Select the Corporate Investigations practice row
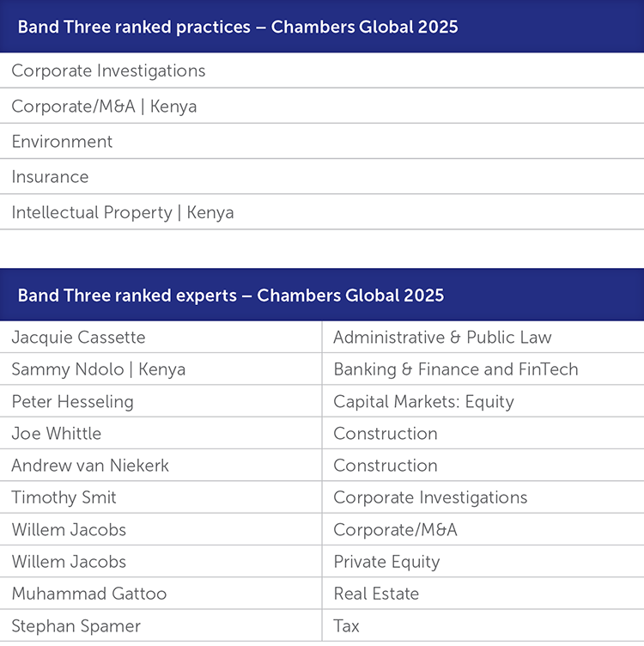 (x=322, y=70)
